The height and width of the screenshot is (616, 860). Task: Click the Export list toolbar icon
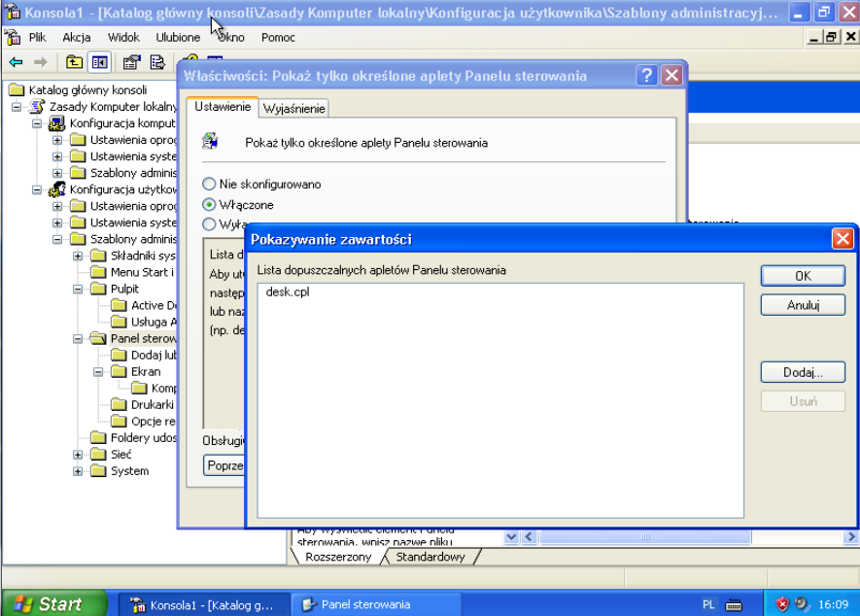[x=157, y=62]
